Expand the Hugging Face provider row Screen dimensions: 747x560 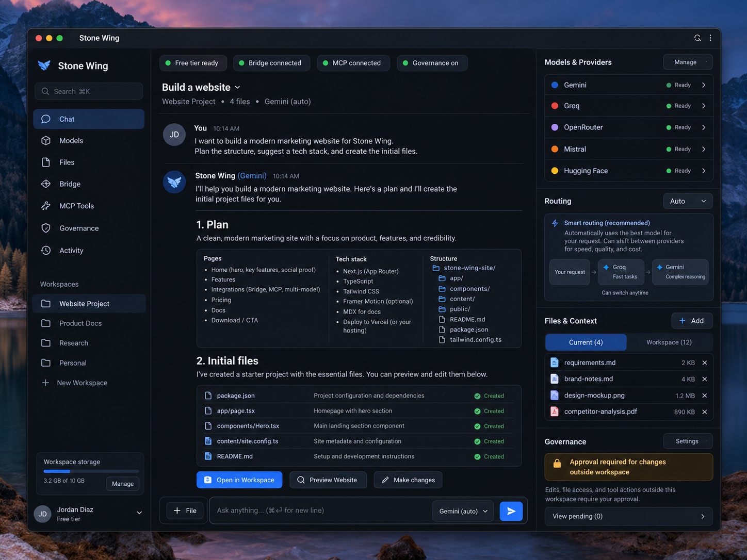(629, 171)
